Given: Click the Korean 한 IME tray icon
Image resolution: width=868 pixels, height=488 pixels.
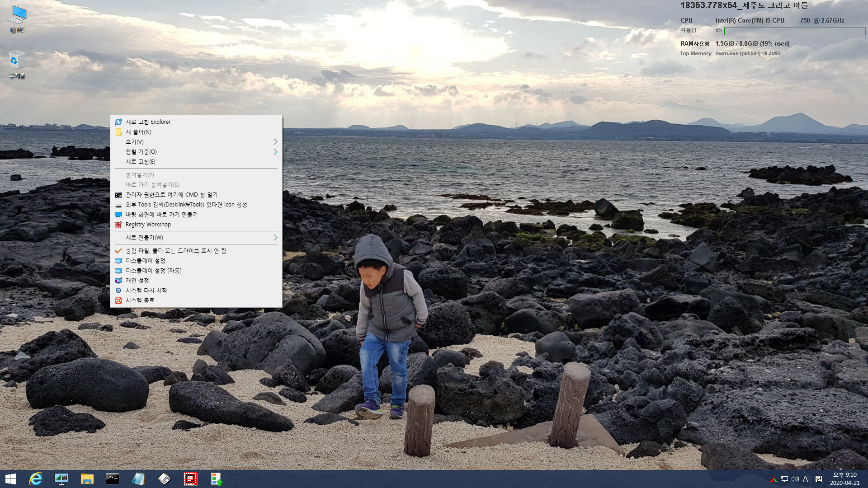Looking at the screenshot, I should click(819, 479).
